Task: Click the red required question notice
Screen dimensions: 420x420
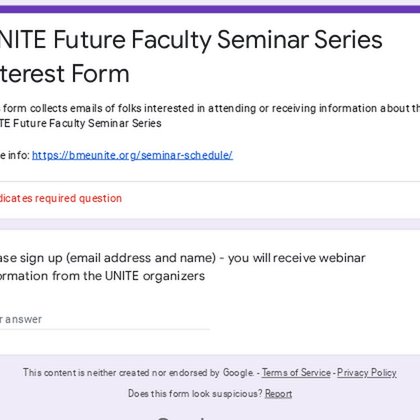Action: pos(61,198)
